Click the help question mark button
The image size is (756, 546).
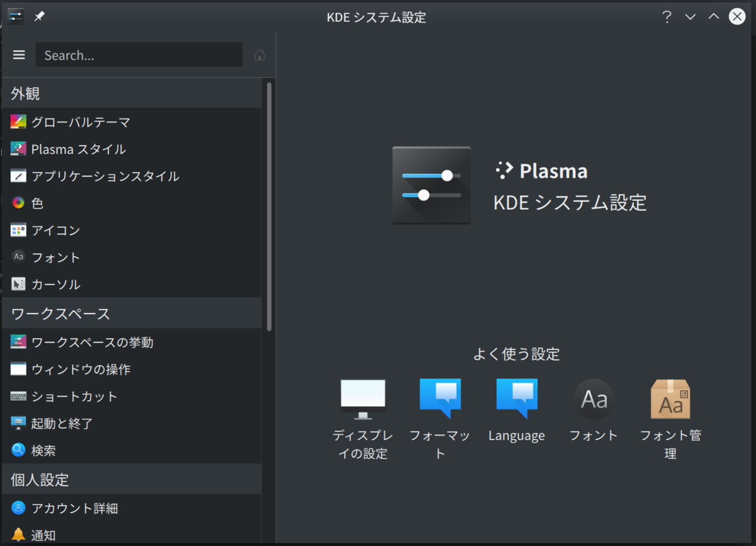[667, 17]
